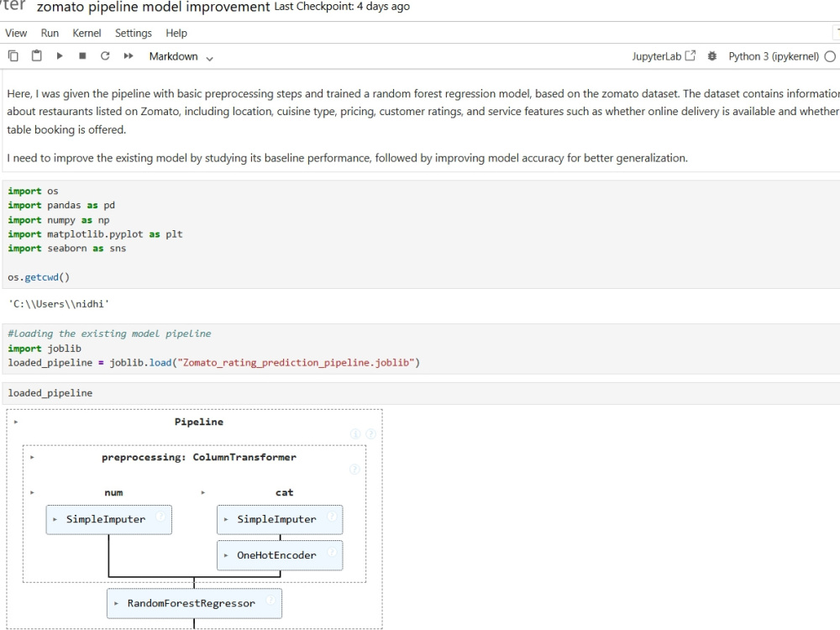Click the os.getcwd() code line

click(39, 277)
